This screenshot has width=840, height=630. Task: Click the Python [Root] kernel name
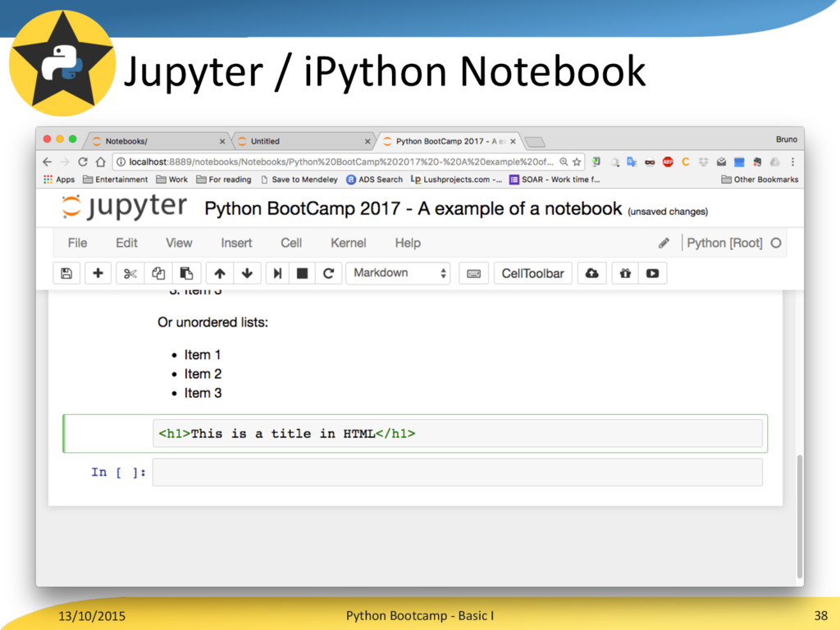tap(724, 243)
